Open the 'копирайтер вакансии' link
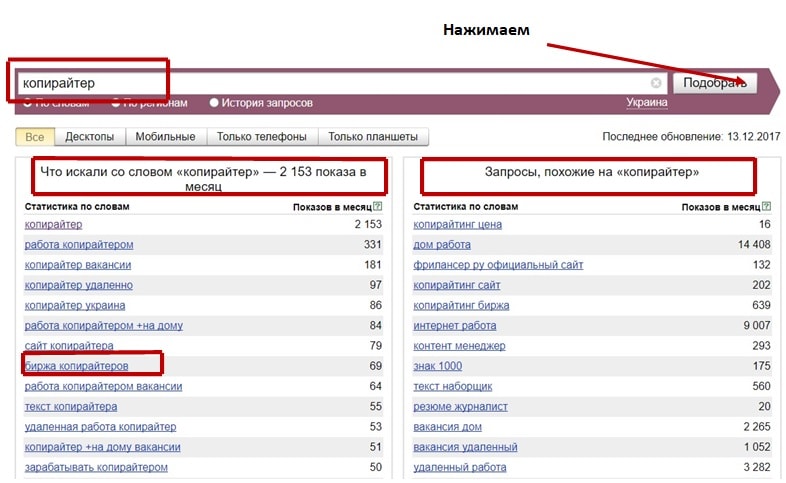 78,265
